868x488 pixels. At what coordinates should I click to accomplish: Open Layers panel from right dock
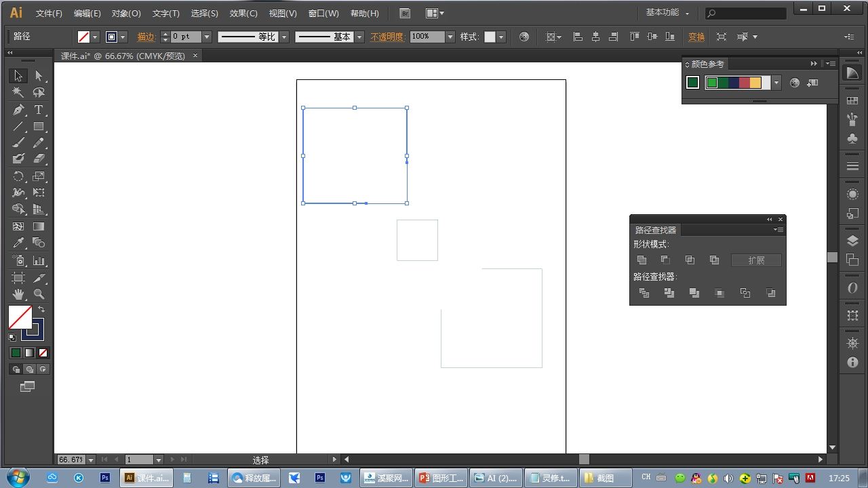point(852,241)
